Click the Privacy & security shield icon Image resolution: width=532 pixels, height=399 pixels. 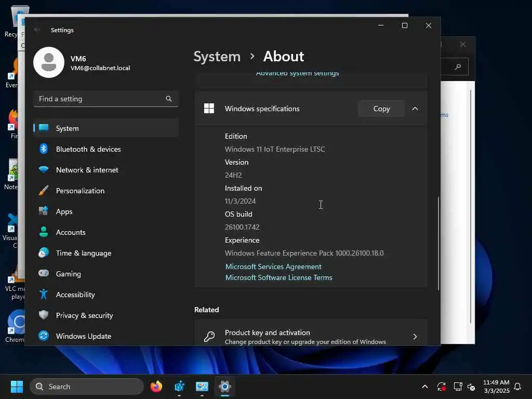click(x=44, y=315)
